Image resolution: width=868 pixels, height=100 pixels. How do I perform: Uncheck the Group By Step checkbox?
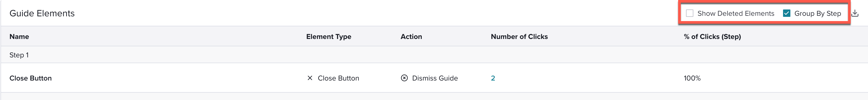click(786, 13)
